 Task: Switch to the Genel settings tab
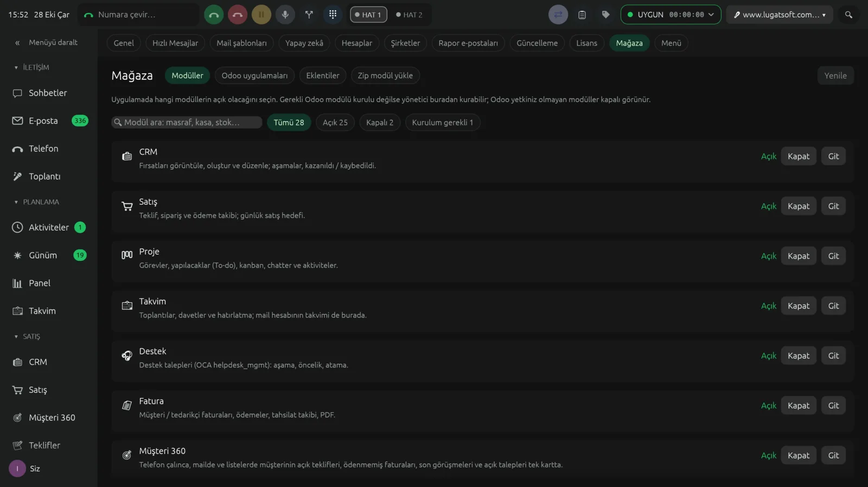[x=124, y=43]
